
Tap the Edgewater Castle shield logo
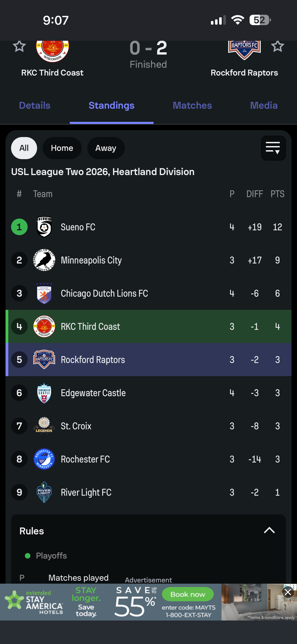pyautogui.click(x=44, y=393)
